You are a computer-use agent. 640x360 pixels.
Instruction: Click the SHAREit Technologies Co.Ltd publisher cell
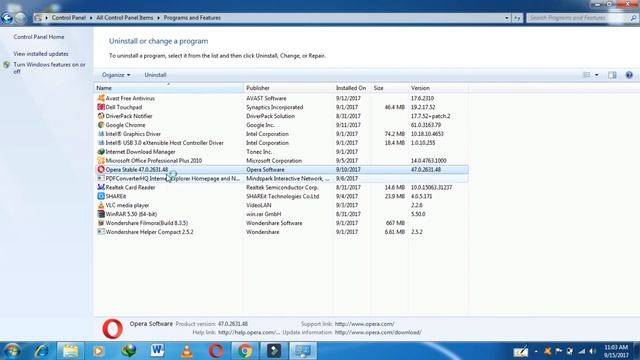tap(282, 196)
